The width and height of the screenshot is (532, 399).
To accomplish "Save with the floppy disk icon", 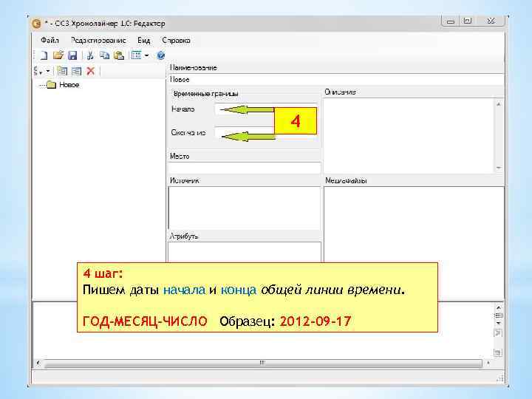I will [x=72, y=55].
